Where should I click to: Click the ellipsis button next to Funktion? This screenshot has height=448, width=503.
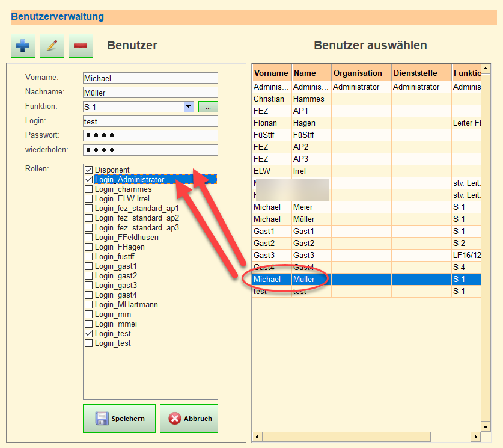[208, 107]
